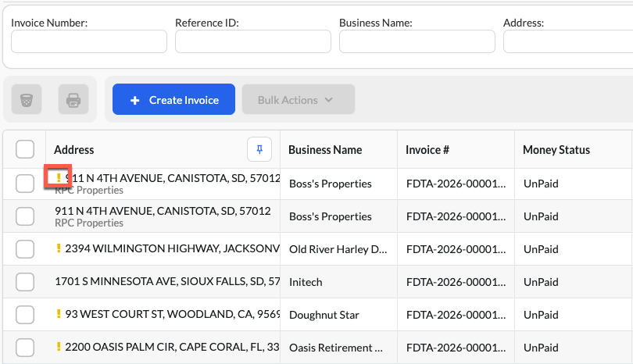Click the printer icon button
633x364 pixels.
(x=73, y=99)
